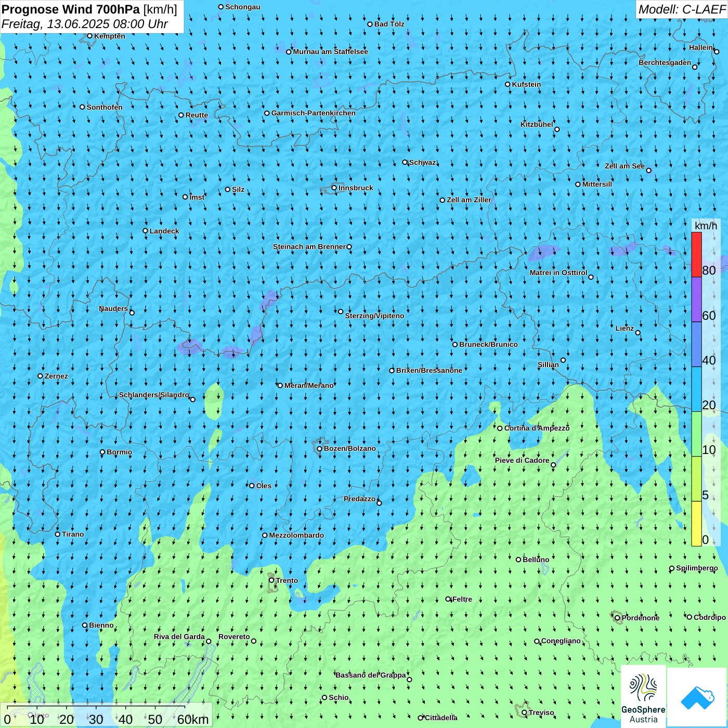Click the Kufstein city marker
The image size is (728, 728).
point(508,84)
